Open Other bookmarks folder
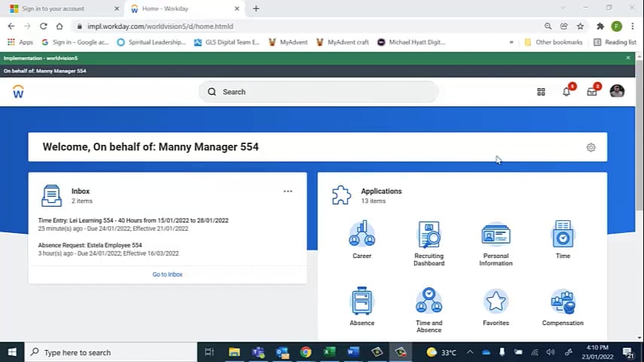This screenshot has height=362, width=644. point(554,42)
